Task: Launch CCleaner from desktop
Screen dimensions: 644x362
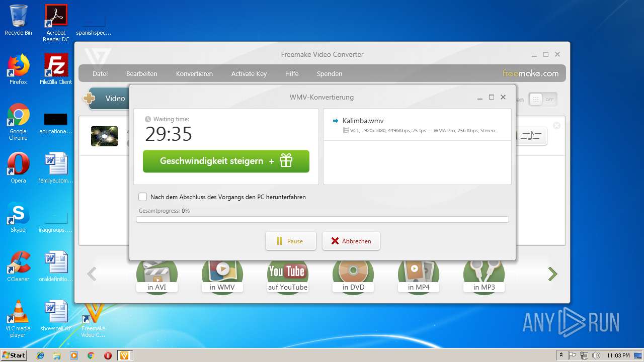Action: coord(18,266)
